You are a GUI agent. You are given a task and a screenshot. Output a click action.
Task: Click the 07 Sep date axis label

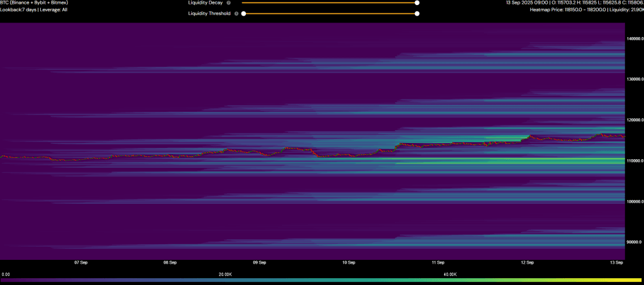point(80,262)
